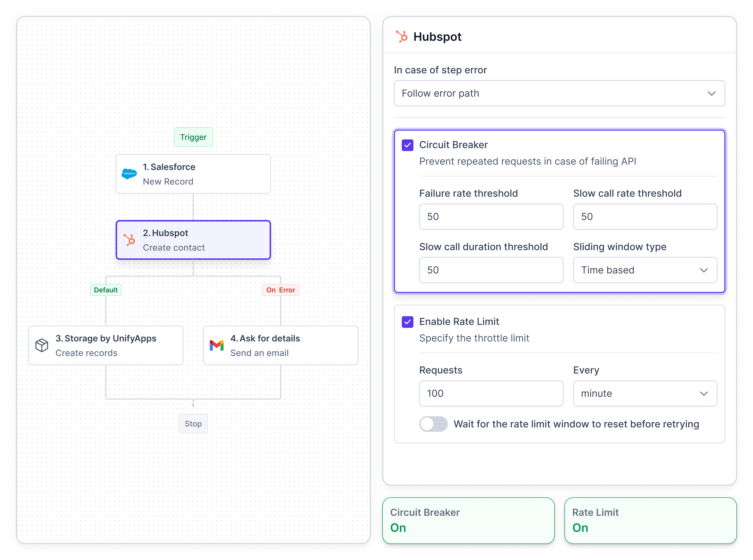Open the Sliding window type dropdown
This screenshot has width=753, height=560.
click(x=645, y=270)
